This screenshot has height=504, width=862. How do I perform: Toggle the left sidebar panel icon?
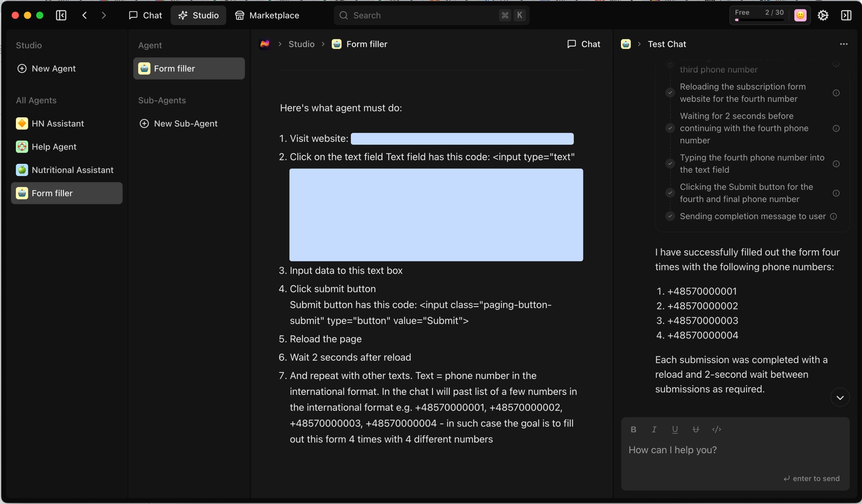[x=61, y=15]
